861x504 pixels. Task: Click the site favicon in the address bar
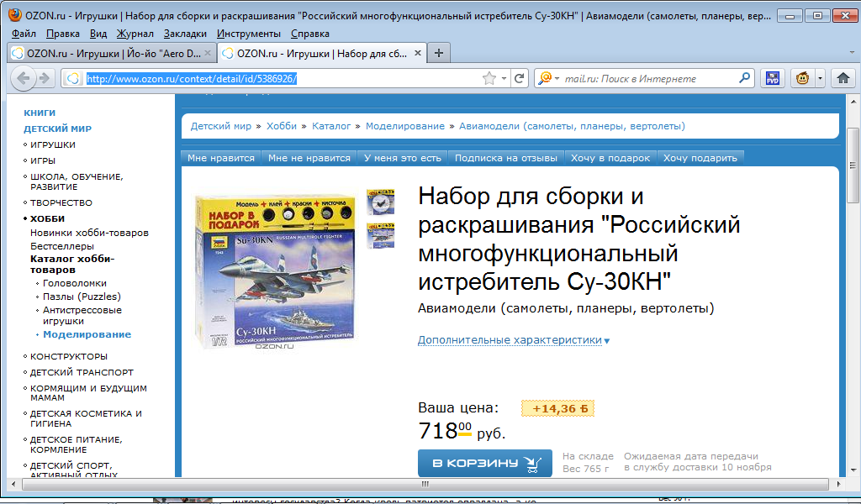[x=73, y=78]
